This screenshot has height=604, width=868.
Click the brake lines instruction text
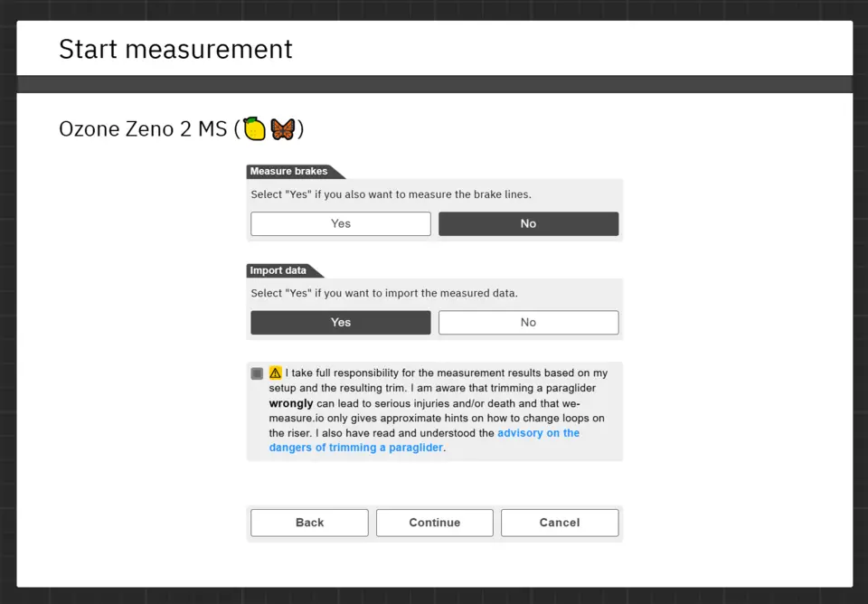(391, 194)
